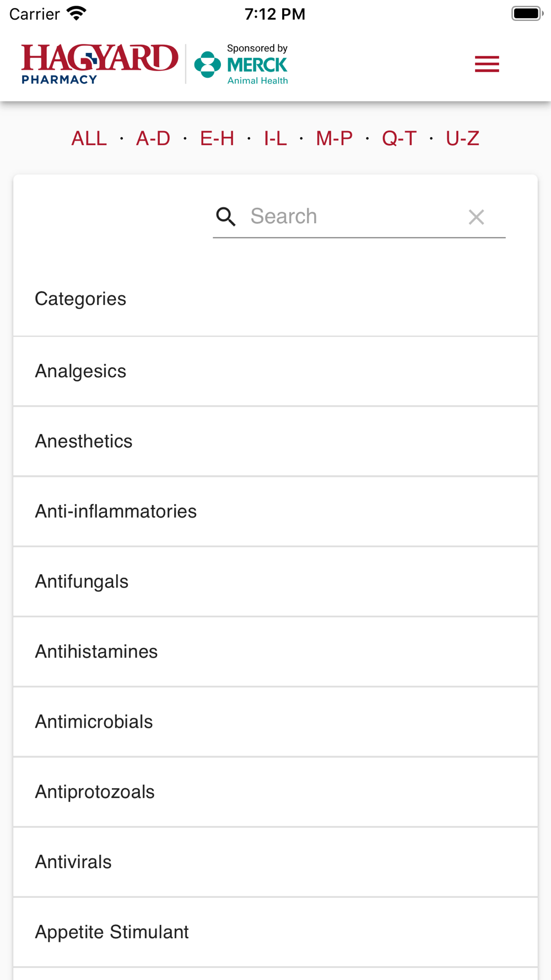Jump to the U-Z range
551x980 pixels.
pos(463,138)
